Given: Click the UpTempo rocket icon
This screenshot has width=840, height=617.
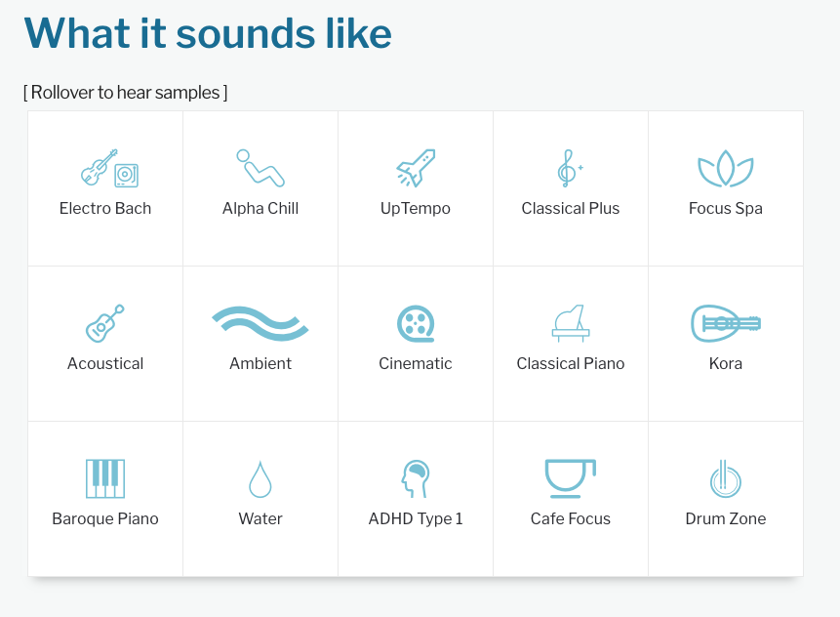Looking at the screenshot, I should 416,168.
